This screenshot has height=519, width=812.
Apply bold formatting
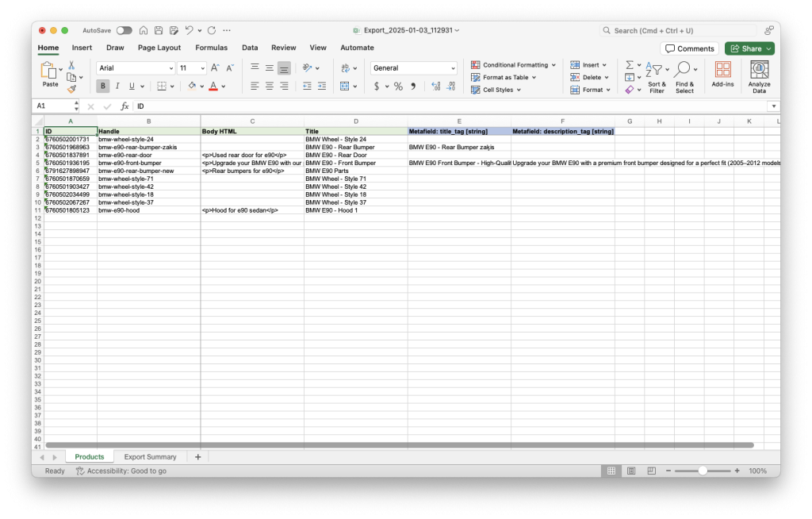(102, 86)
